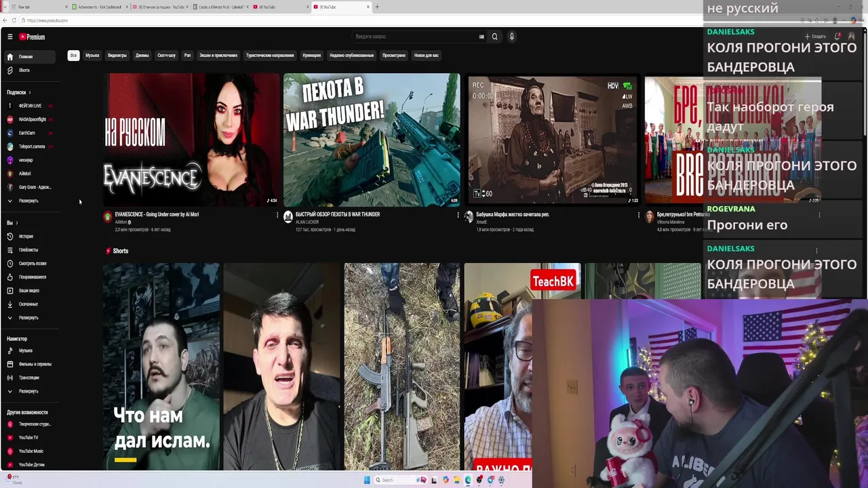Image resolution: width=868 pixels, height=488 pixels.
Task: Open options menu for EVANESCENCE video
Action: pyautogui.click(x=277, y=216)
